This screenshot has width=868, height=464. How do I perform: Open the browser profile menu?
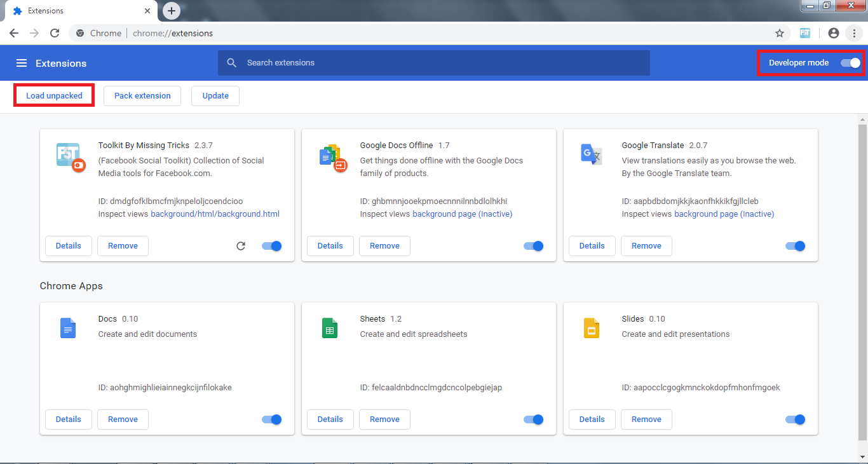coord(833,32)
